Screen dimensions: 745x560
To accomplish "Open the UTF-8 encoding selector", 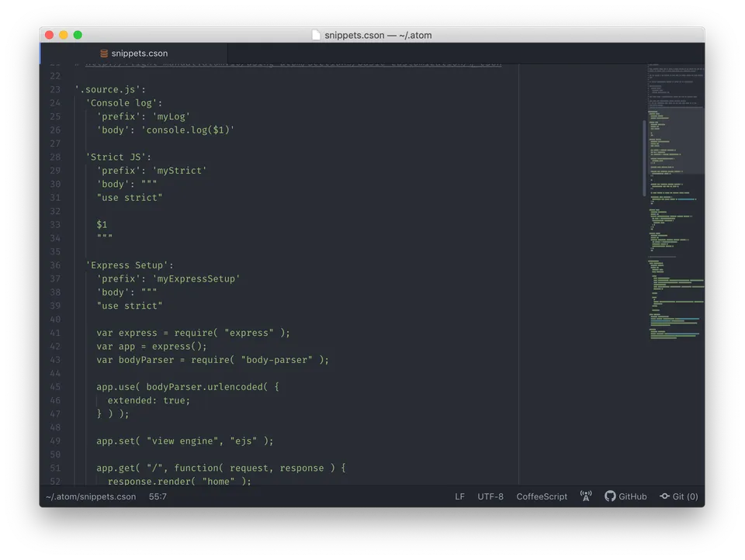I will 490,496.
